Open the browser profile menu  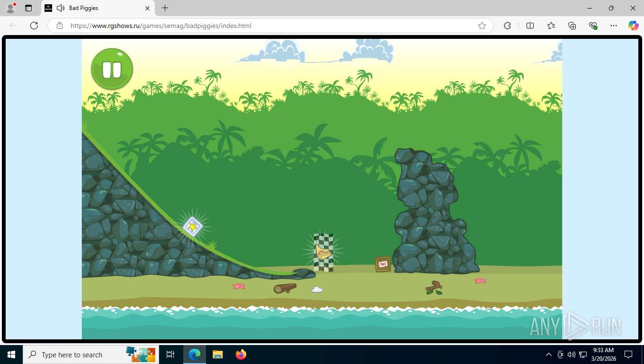pyautogui.click(x=10, y=8)
